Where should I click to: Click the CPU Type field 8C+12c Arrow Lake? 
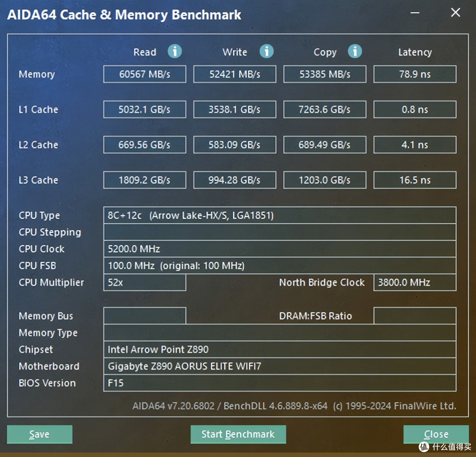click(279, 215)
